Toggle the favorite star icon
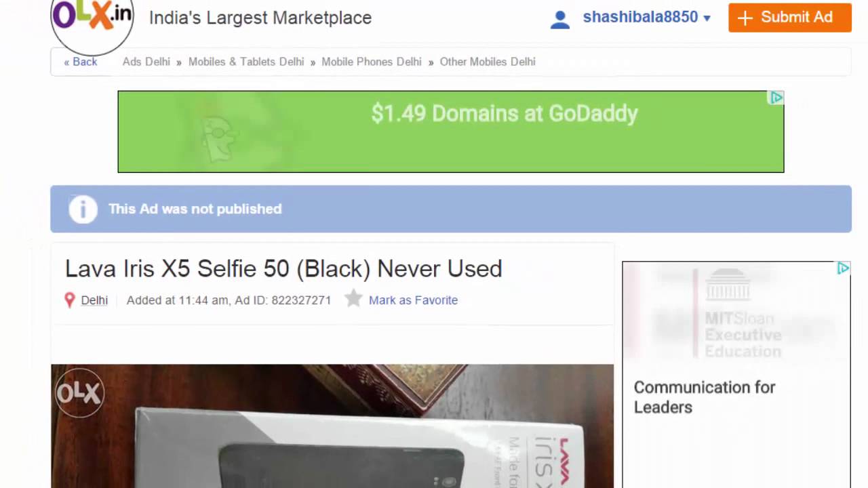Screen dimensions: 868x488 click(353, 299)
